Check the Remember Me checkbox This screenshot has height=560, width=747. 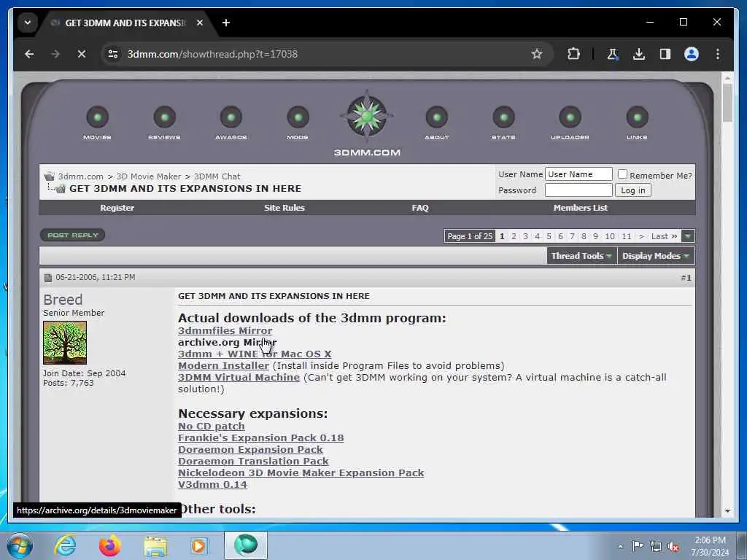coord(622,174)
